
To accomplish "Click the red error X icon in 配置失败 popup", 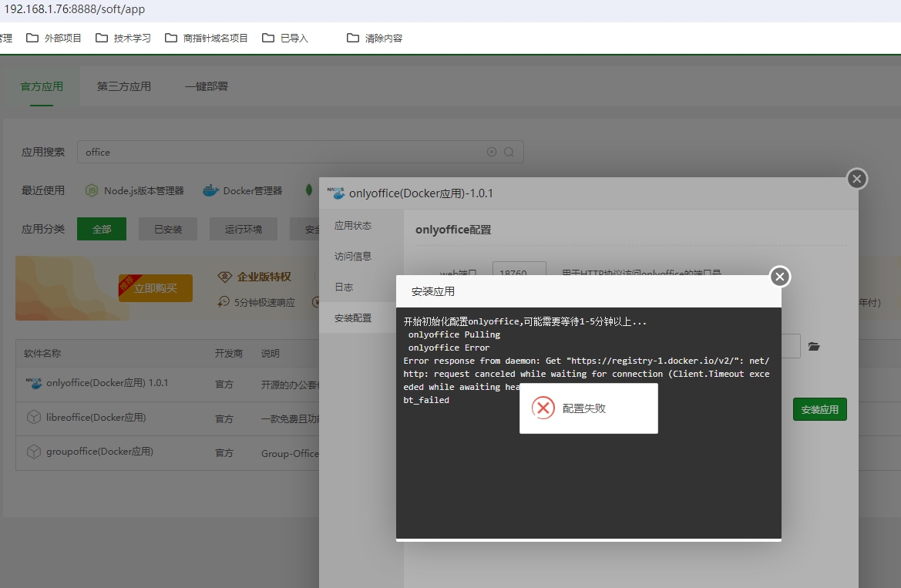I will tap(543, 408).
